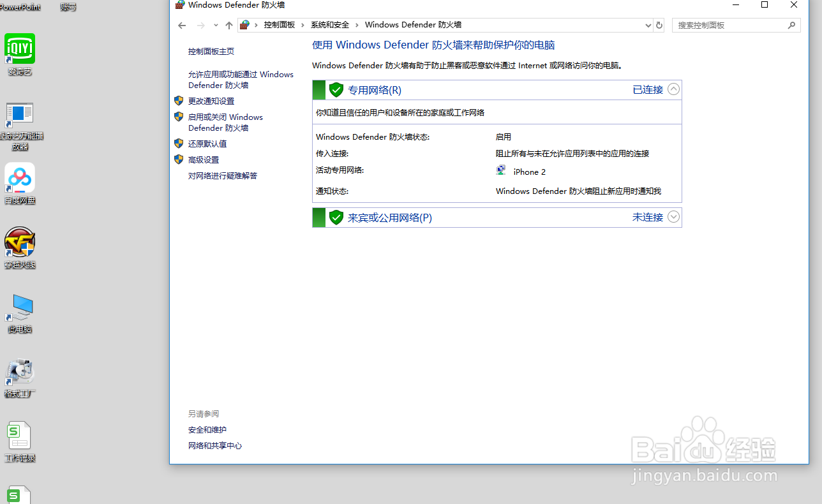Open the address bar history dropdown
The image size is (822, 504).
coord(648,25)
